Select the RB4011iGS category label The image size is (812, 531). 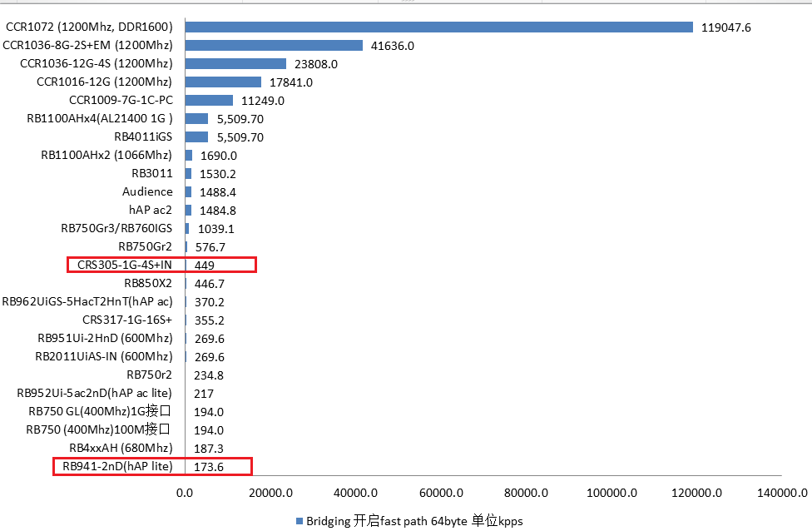[143, 136]
